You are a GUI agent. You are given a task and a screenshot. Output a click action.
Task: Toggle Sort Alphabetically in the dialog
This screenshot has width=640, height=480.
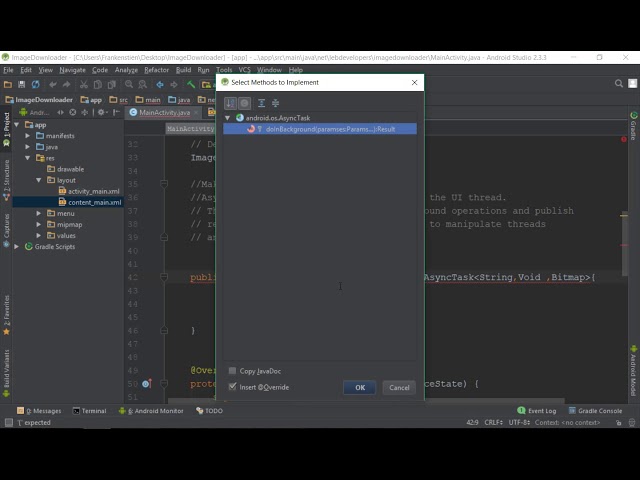pyautogui.click(x=231, y=103)
